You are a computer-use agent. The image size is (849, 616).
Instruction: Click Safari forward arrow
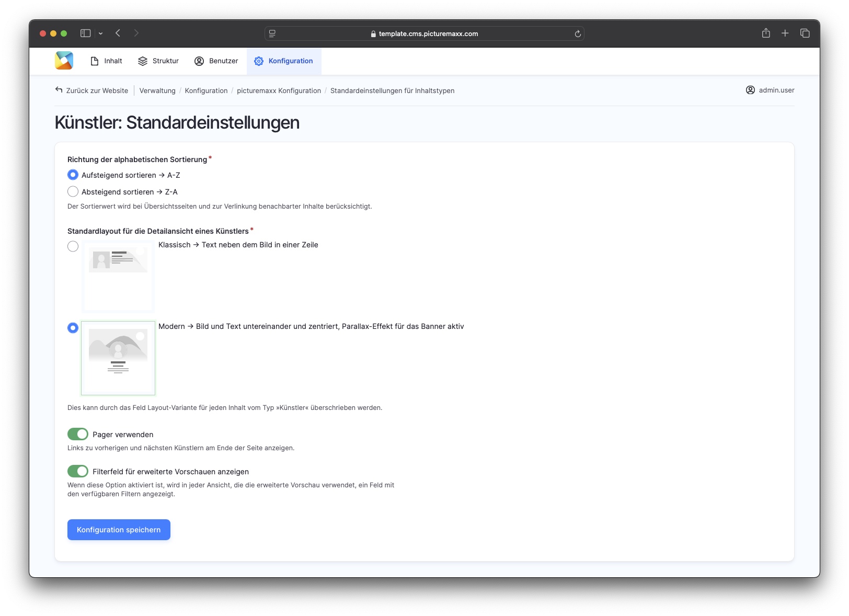pyautogui.click(x=136, y=33)
